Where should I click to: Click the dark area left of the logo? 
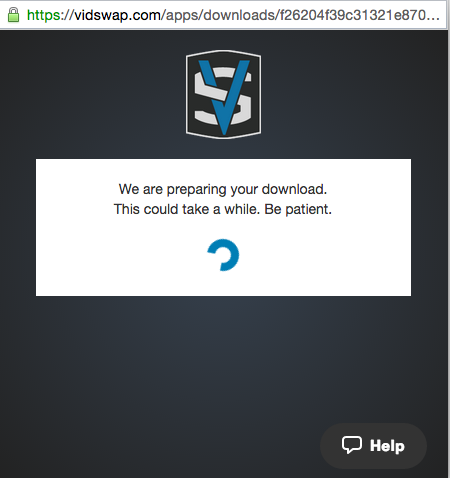(93, 94)
